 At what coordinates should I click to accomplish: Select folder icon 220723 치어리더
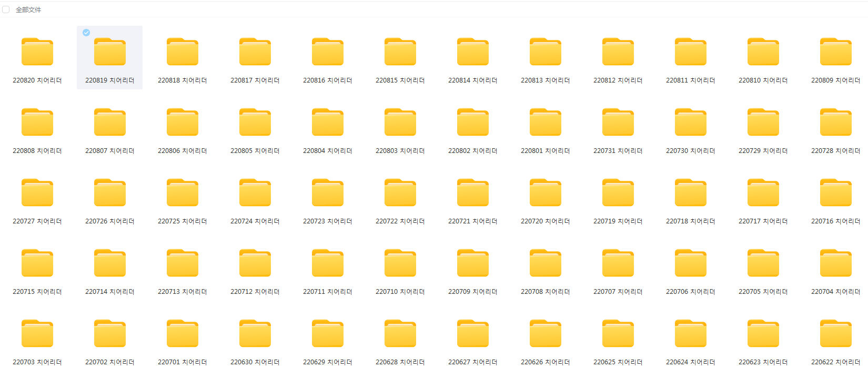click(x=328, y=192)
